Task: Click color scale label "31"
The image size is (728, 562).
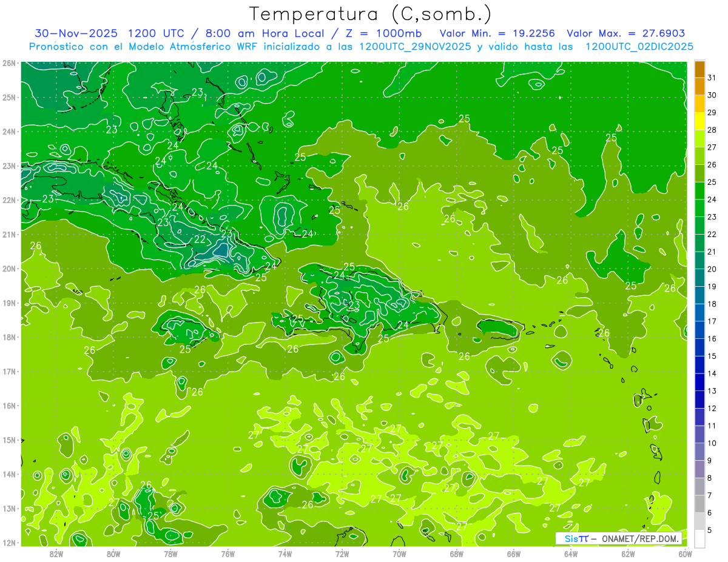Action: (712, 78)
